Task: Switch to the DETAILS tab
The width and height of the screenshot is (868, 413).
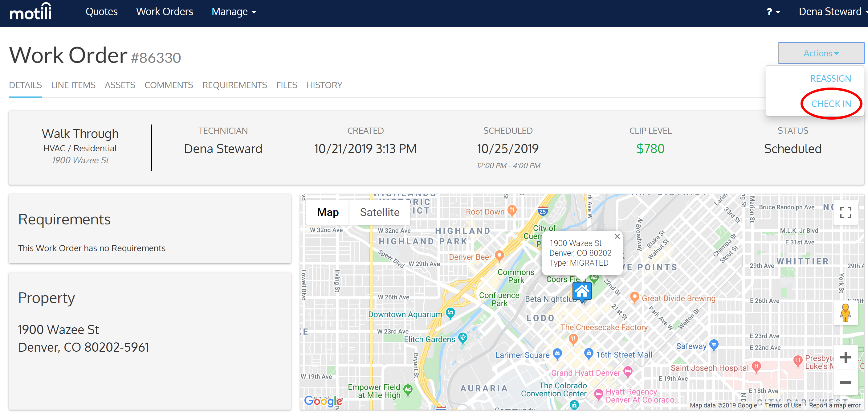Action: (x=25, y=85)
